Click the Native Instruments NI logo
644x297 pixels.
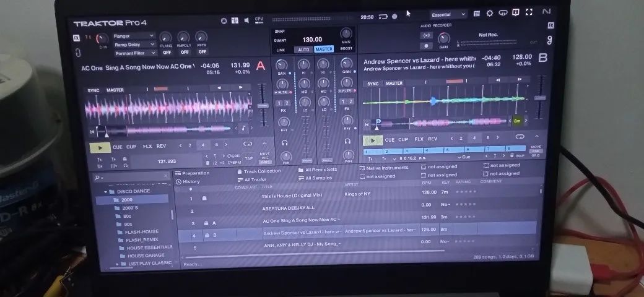click(546, 12)
